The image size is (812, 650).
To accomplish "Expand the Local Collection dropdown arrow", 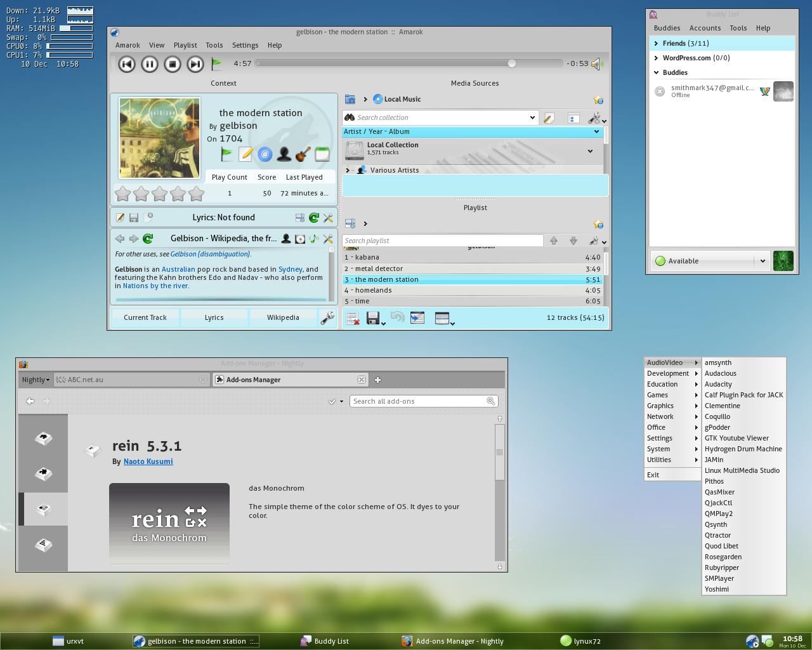I will click(x=590, y=151).
